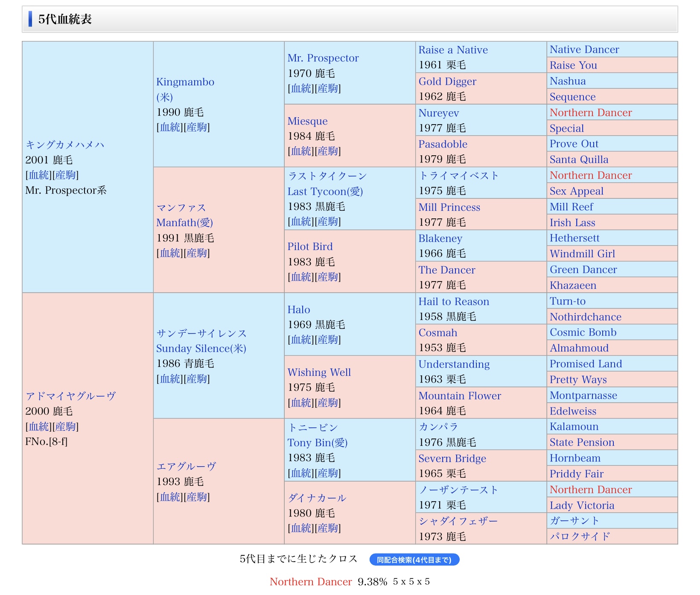
Task: Click the Nureyev link
Action: 438,113
